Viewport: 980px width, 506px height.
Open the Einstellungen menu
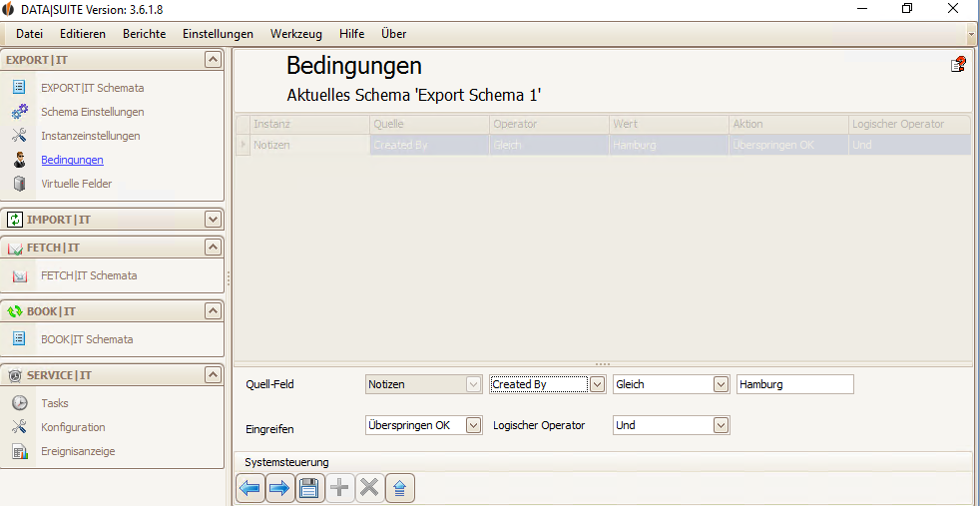219,34
